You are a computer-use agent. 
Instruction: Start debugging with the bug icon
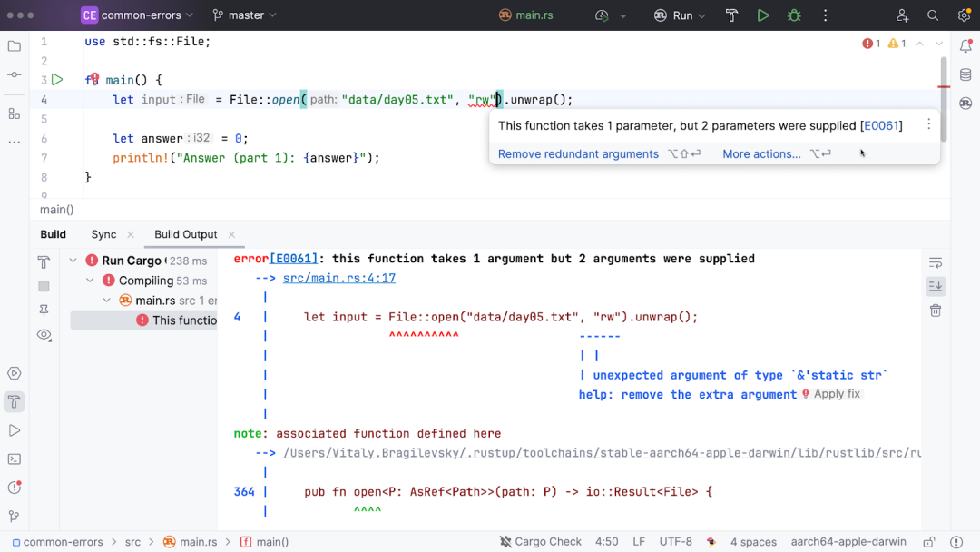[794, 15]
